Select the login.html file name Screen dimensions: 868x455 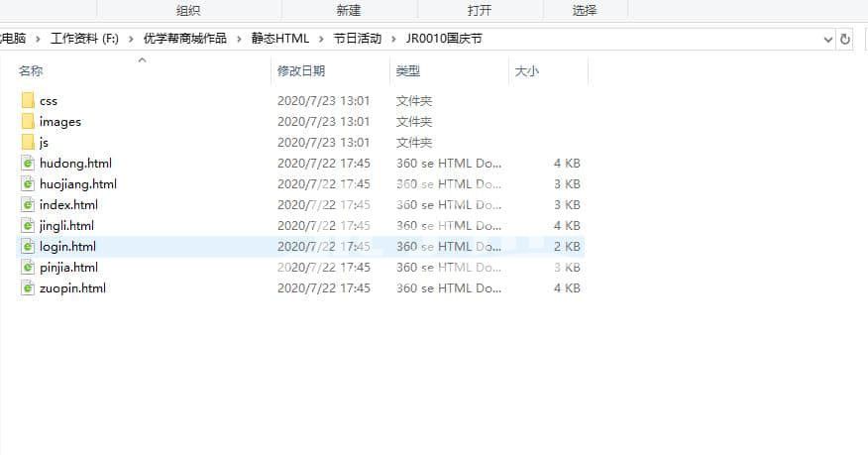tap(67, 247)
